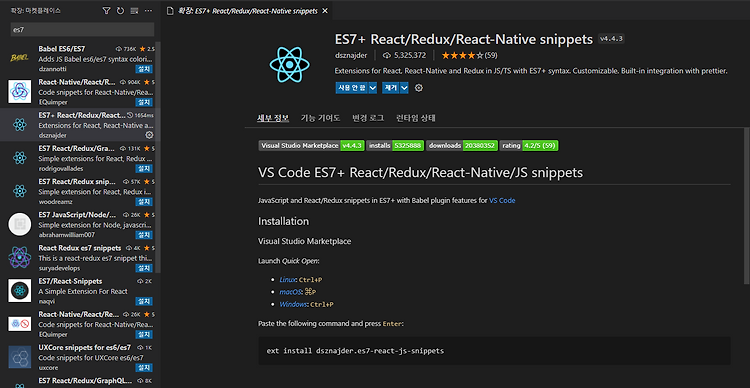Switch to the 런타임 상태 tab
The height and width of the screenshot is (388, 750).
416,118
